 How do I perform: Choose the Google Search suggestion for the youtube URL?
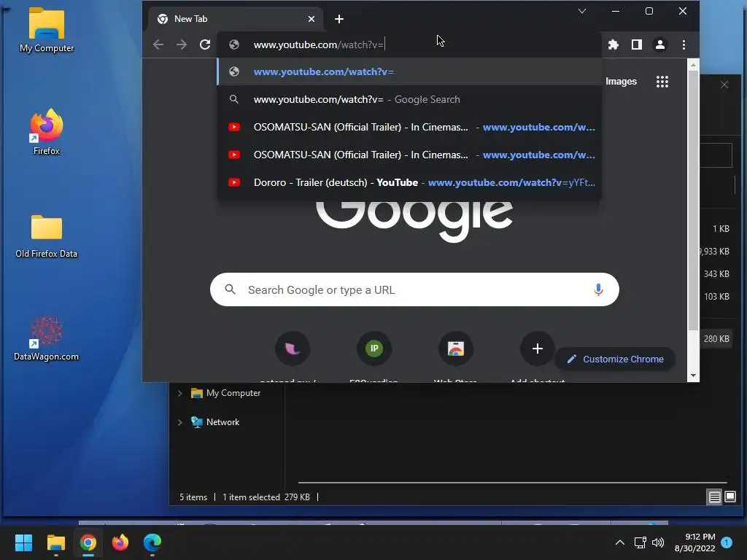(409, 99)
